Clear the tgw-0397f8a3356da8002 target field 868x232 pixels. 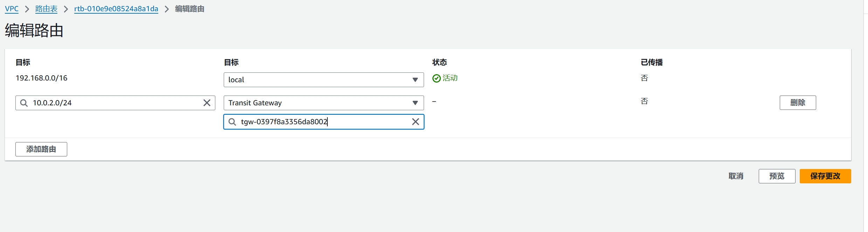pos(416,122)
